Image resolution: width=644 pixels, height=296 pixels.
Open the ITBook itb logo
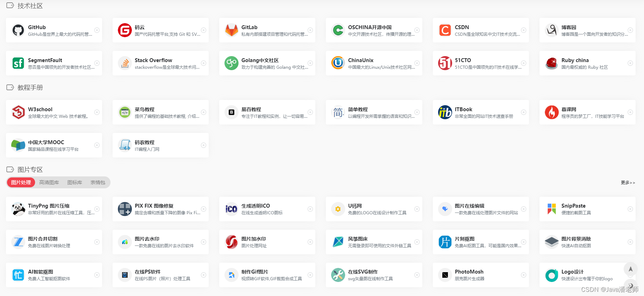click(x=445, y=112)
